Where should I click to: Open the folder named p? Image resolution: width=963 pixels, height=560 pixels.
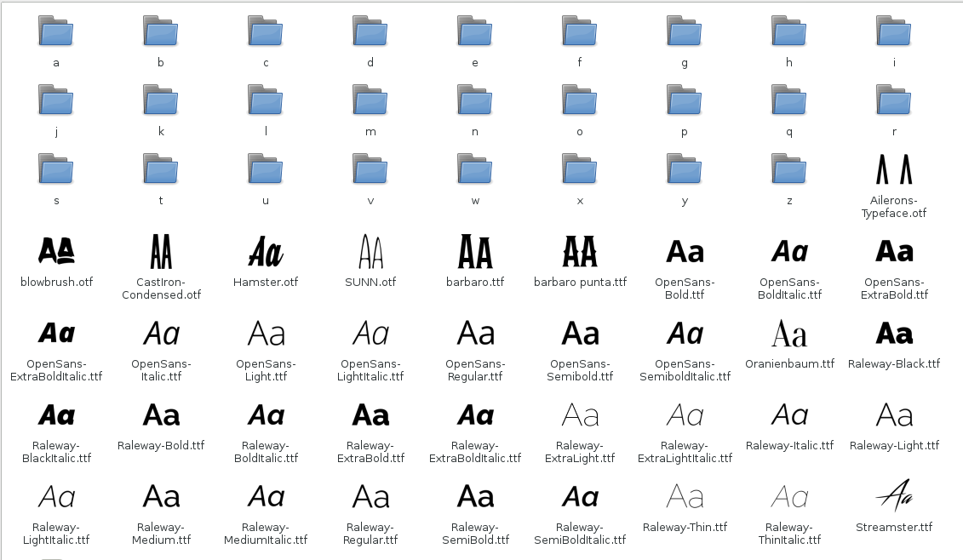coord(685,100)
